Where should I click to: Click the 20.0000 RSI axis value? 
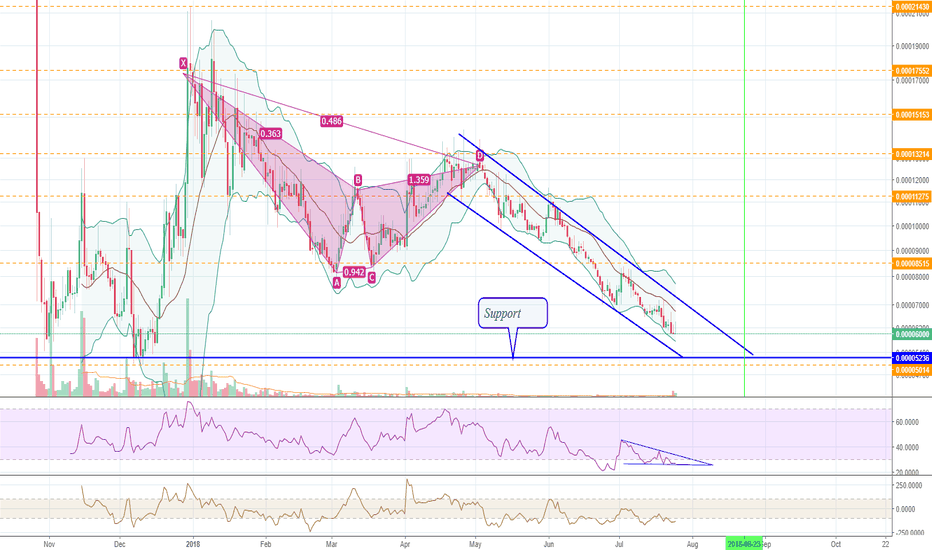907,473
